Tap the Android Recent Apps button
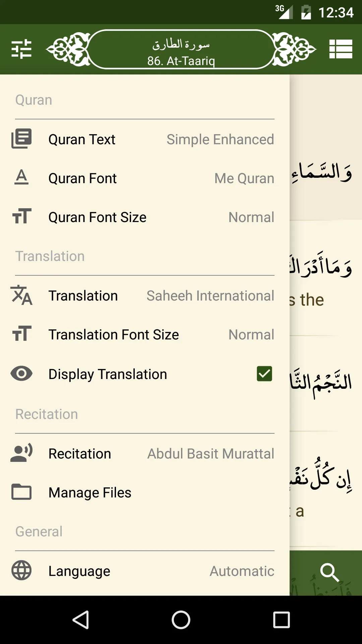Screen dimensions: 362x644 (x=282, y=620)
